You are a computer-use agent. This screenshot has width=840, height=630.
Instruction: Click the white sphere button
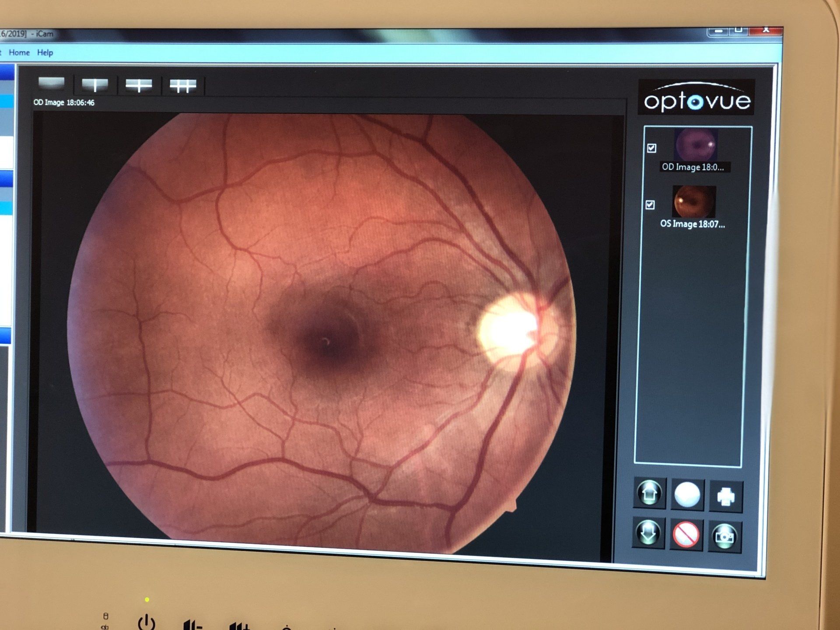pyautogui.click(x=687, y=495)
